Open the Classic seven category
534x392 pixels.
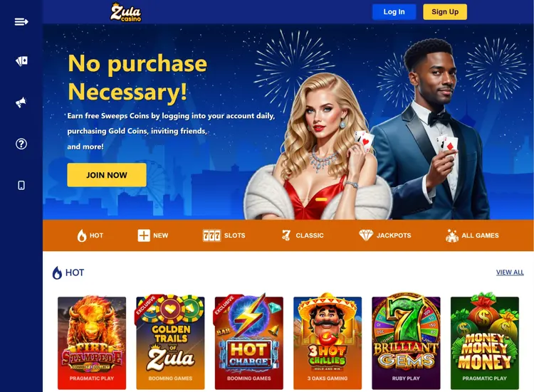coord(303,235)
